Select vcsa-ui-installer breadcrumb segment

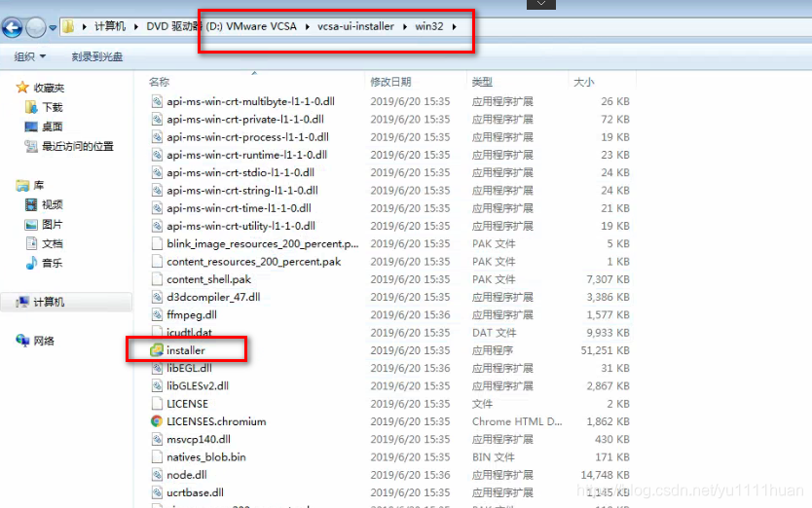point(355,26)
